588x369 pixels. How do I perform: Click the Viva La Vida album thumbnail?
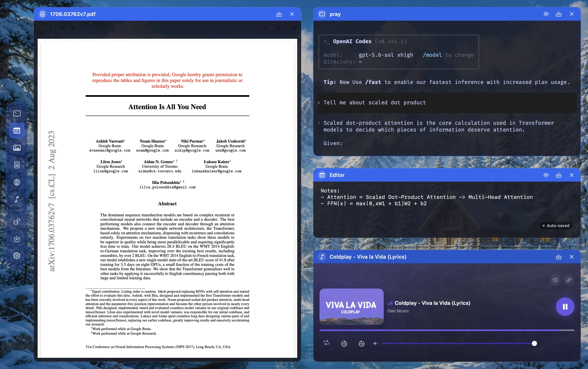tap(351, 306)
